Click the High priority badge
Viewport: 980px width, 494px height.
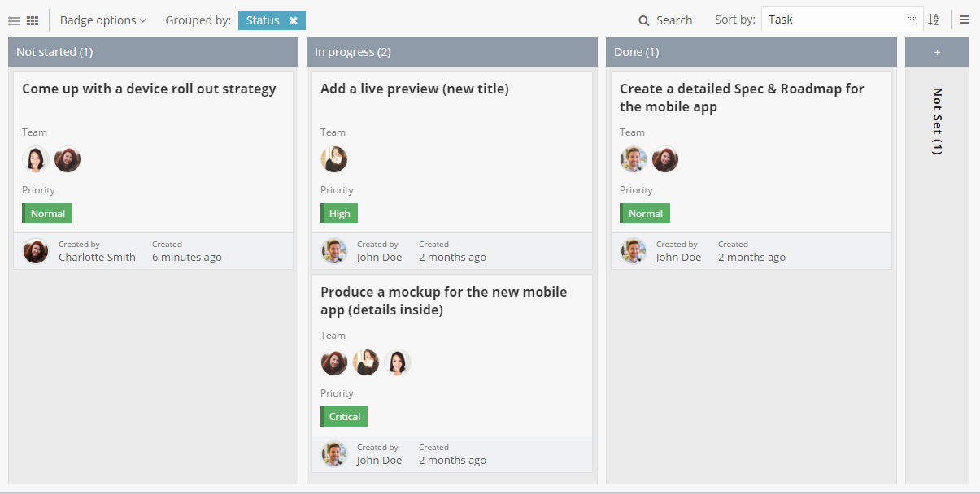point(339,214)
